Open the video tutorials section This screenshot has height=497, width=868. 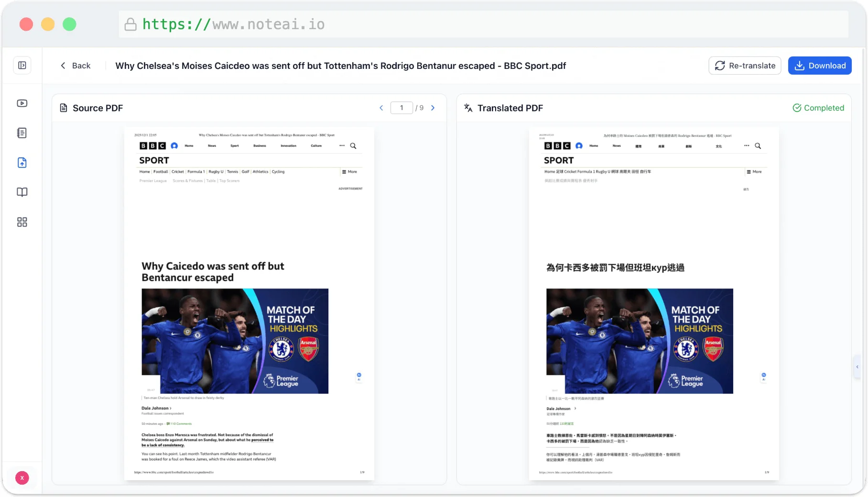[22, 103]
